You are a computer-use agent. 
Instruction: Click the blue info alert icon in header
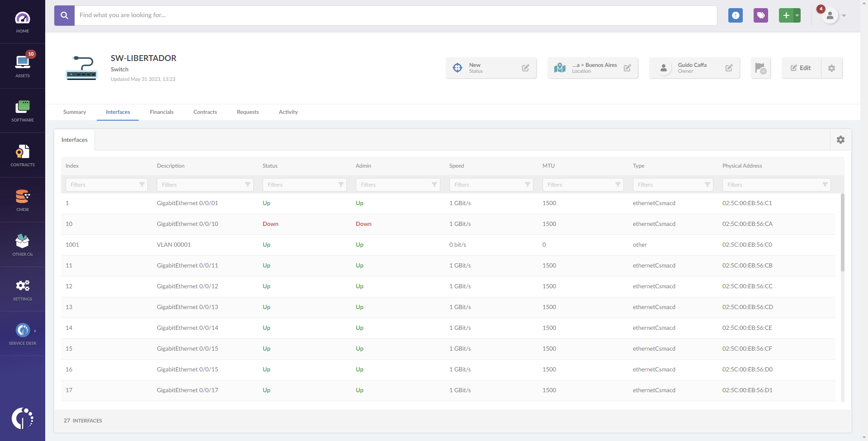pyautogui.click(x=736, y=15)
